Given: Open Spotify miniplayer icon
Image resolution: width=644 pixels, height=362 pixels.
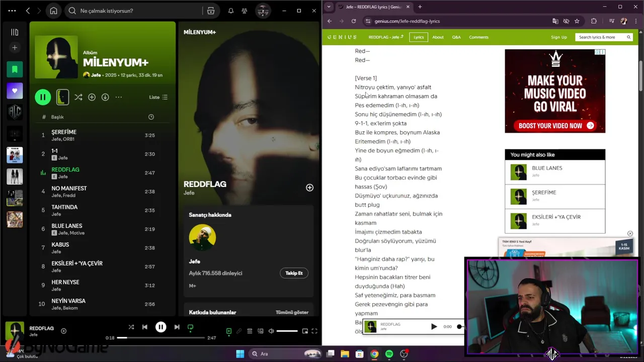Looking at the screenshot, I should tap(305, 331).
